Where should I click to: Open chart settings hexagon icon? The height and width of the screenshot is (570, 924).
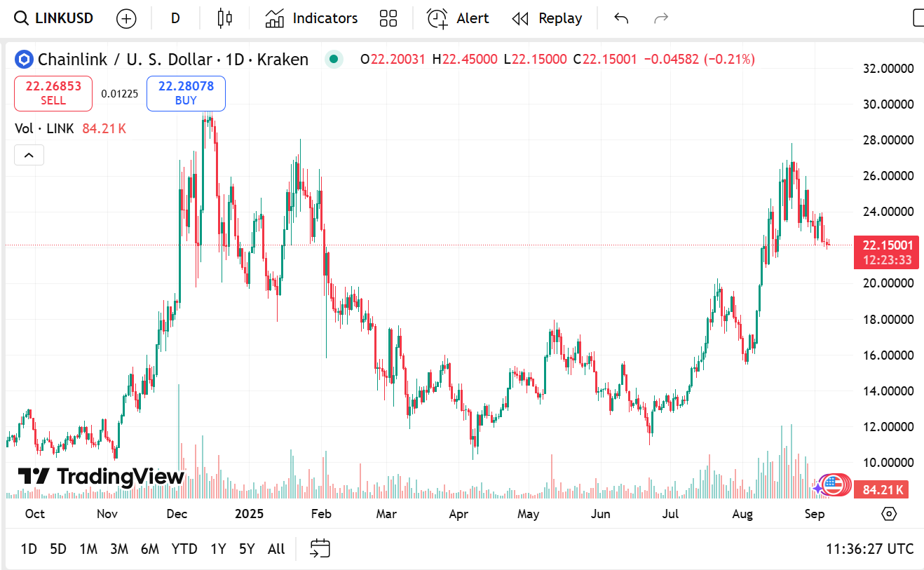[889, 514]
